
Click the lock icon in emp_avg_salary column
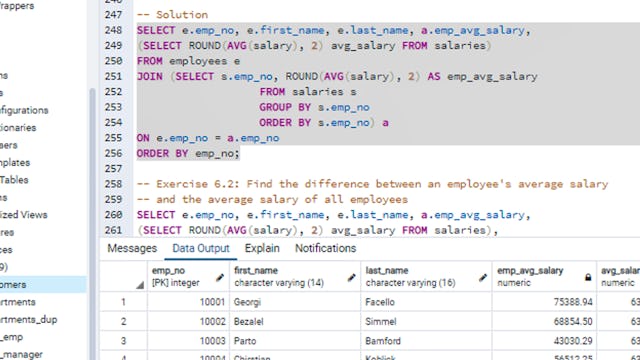(588, 278)
